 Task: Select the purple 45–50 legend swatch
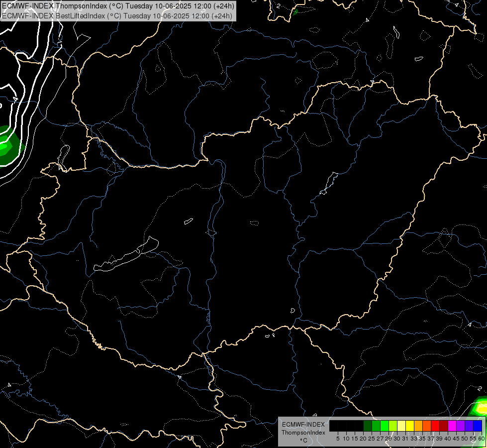click(x=461, y=426)
